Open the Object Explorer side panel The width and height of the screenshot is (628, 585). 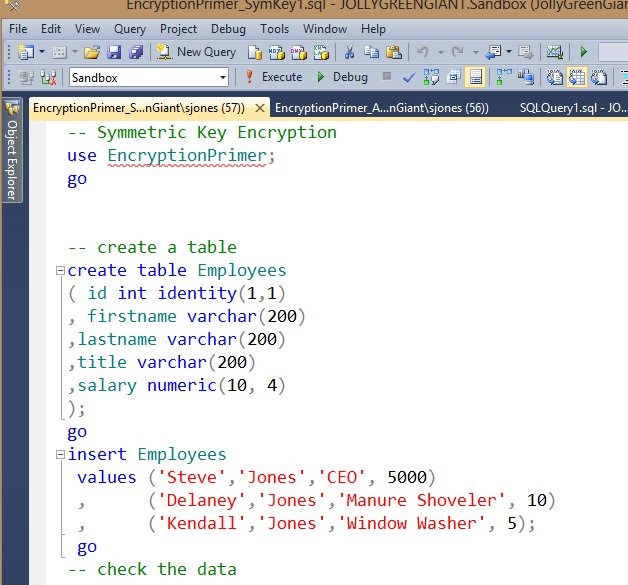click(x=12, y=160)
